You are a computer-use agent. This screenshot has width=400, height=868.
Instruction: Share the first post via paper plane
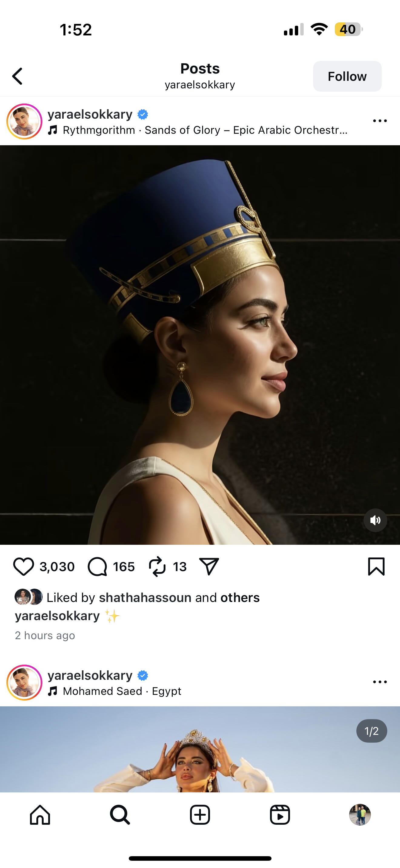point(209,567)
